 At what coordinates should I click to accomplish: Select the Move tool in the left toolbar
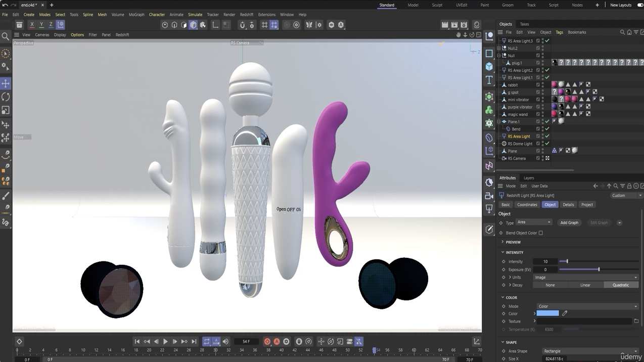click(x=6, y=83)
